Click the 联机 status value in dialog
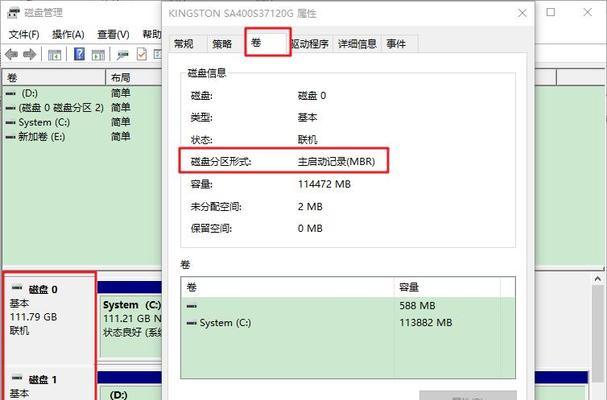607x400 pixels. coord(307,139)
